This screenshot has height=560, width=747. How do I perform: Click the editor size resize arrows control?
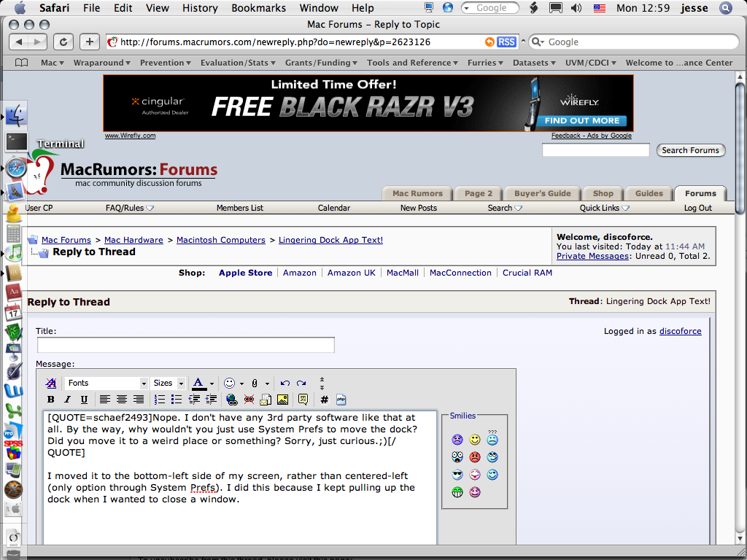(322, 384)
